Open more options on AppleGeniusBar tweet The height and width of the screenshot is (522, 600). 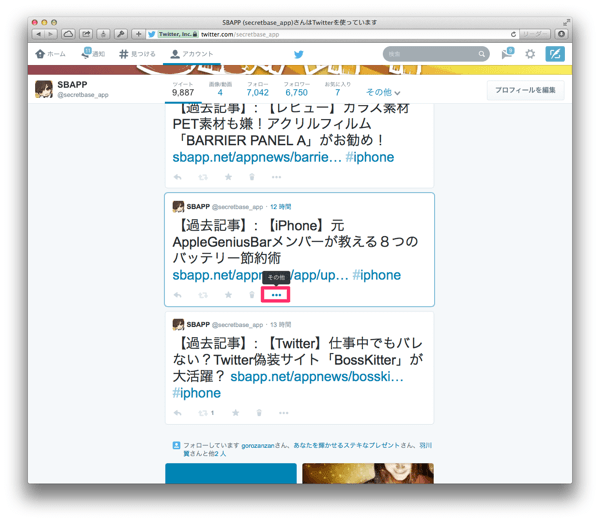tap(276, 295)
